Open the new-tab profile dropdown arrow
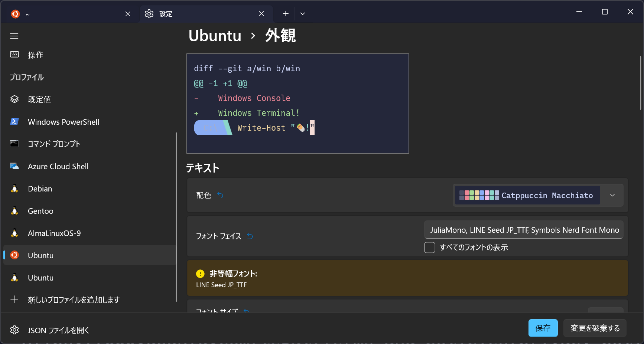The image size is (644, 344). click(x=303, y=14)
